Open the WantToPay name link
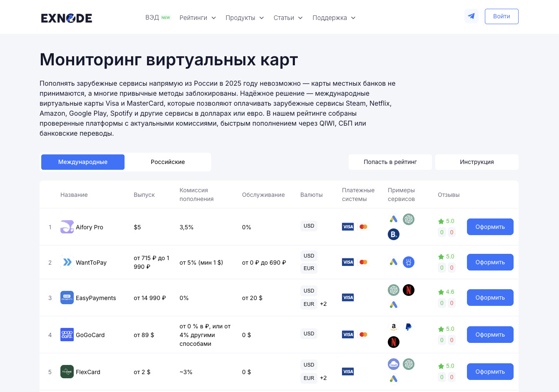Image resolution: width=559 pixels, height=392 pixels. click(x=91, y=263)
